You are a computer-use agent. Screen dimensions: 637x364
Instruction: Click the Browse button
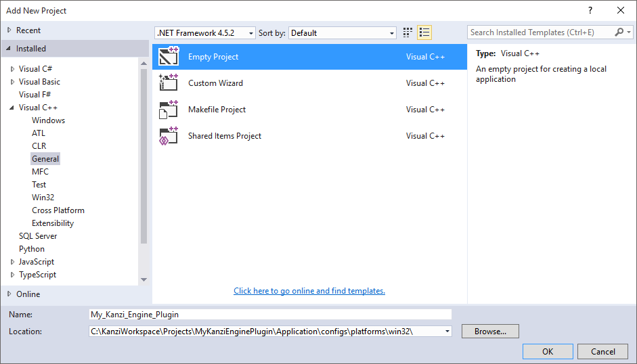click(x=490, y=332)
